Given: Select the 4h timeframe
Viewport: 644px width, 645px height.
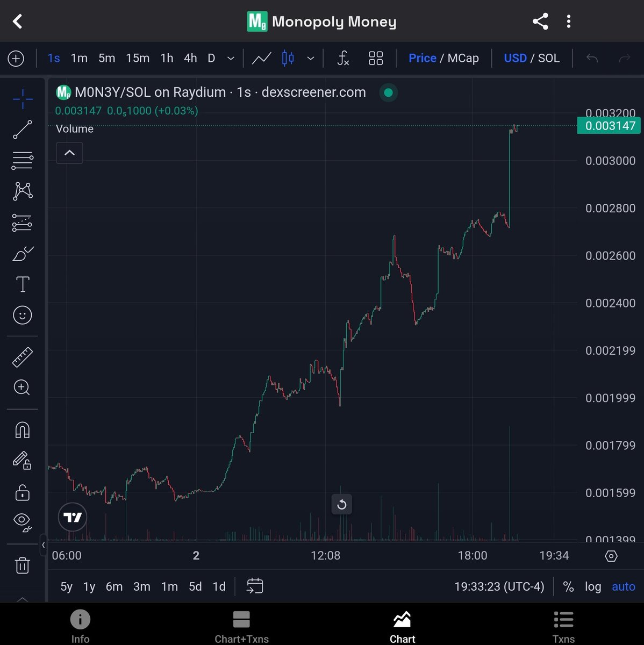Looking at the screenshot, I should tap(190, 58).
